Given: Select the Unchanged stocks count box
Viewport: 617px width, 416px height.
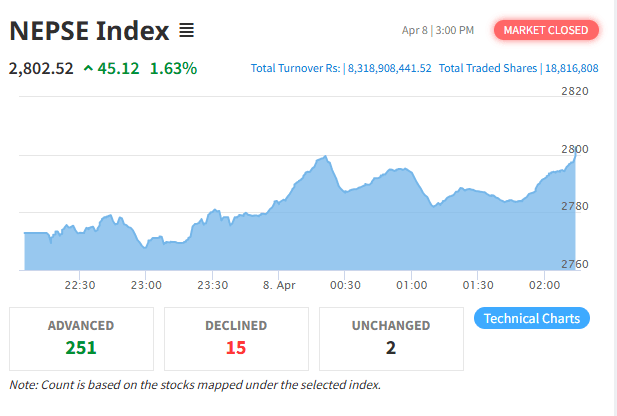Looking at the screenshot, I should tap(391, 338).
